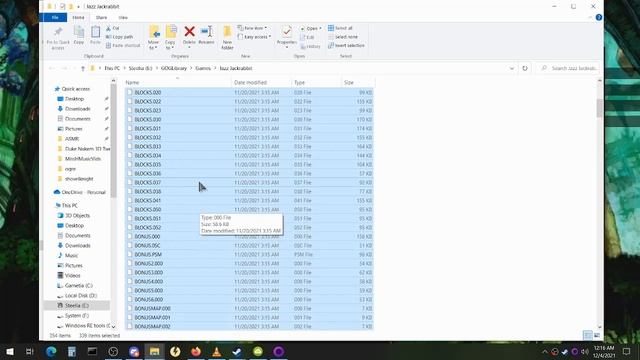Click the Rename ribbon icon
Image resolution: width=640 pixels, height=360 pixels.
207,35
